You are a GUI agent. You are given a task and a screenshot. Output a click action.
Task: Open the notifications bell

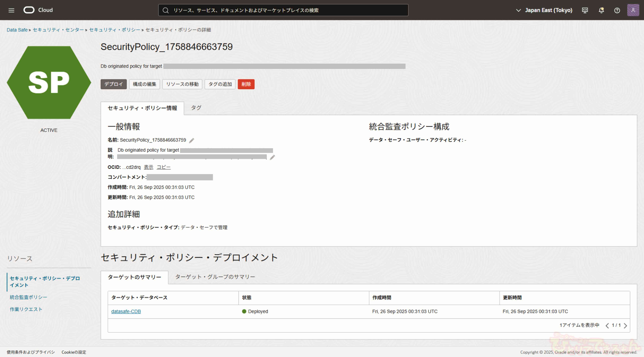[x=601, y=10]
